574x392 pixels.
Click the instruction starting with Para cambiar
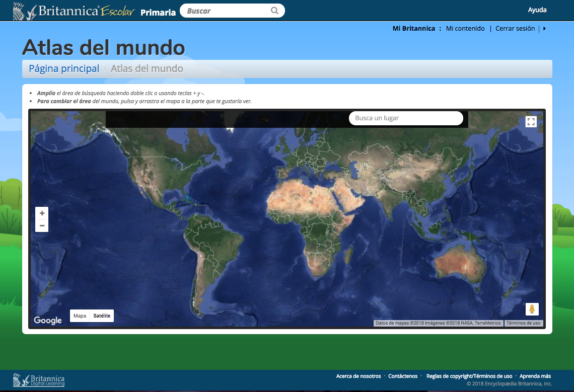tap(144, 101)
